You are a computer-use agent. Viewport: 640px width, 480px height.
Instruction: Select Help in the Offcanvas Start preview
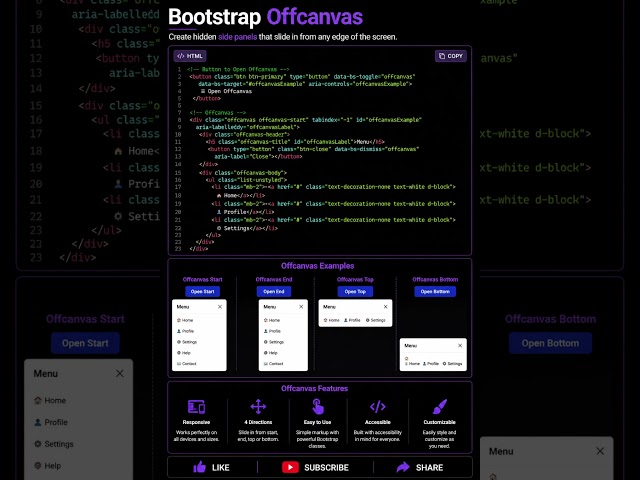184,353
